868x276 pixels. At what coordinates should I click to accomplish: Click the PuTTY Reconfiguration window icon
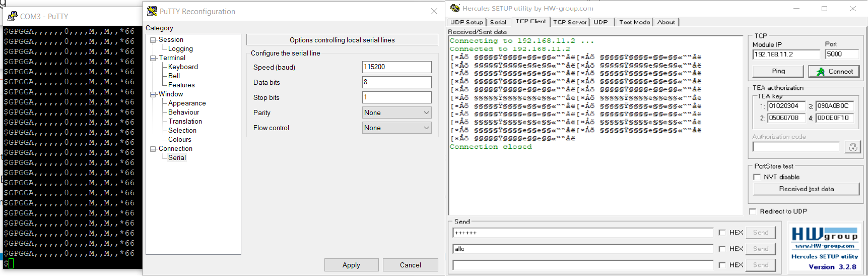(152, 11)
